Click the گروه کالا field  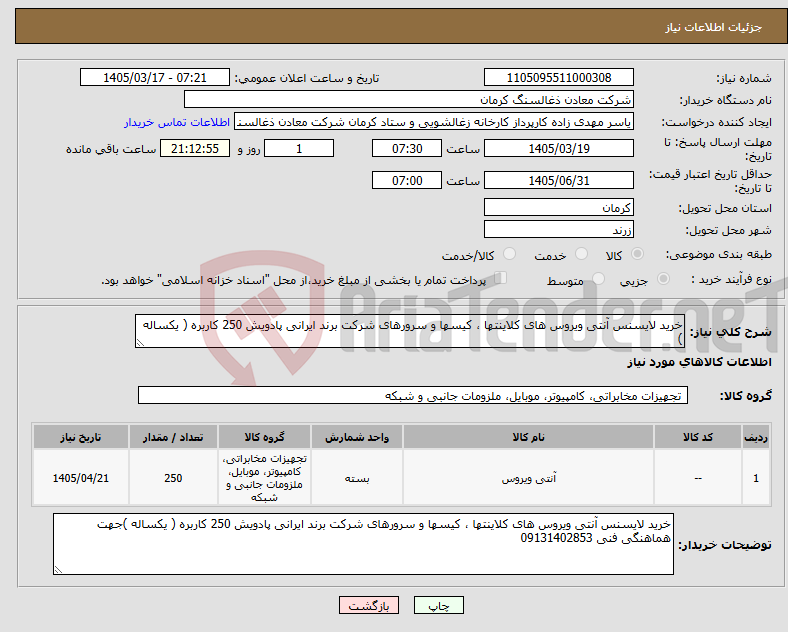point(413,395)
